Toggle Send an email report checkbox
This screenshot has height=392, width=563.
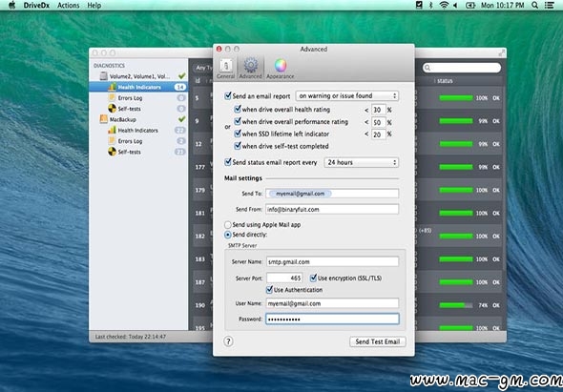click(x=228, y=95)
